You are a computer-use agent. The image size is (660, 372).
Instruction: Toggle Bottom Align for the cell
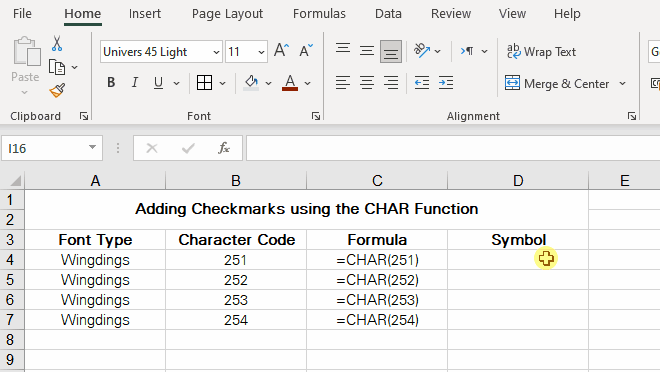pyautogui.click(x=391, y=51)
